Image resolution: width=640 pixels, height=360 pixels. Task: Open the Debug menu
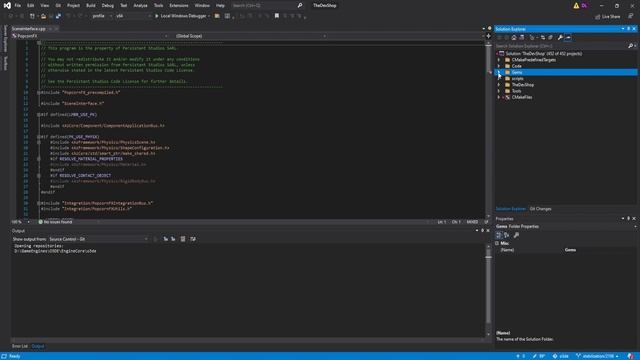click(108, 5)
